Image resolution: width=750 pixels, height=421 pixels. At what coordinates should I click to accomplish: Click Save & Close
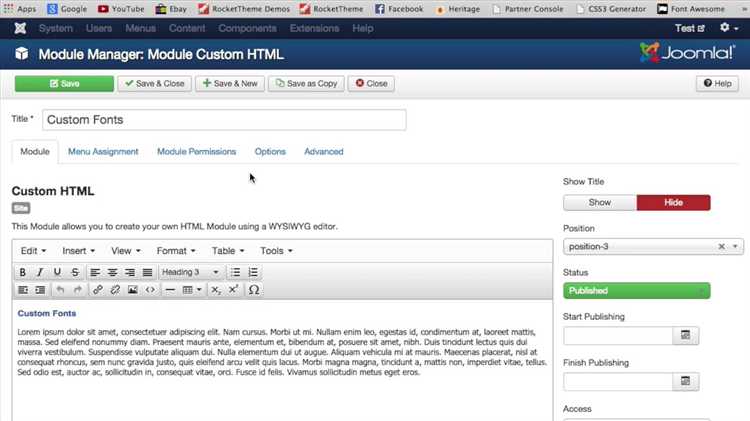tap(154, 84)
